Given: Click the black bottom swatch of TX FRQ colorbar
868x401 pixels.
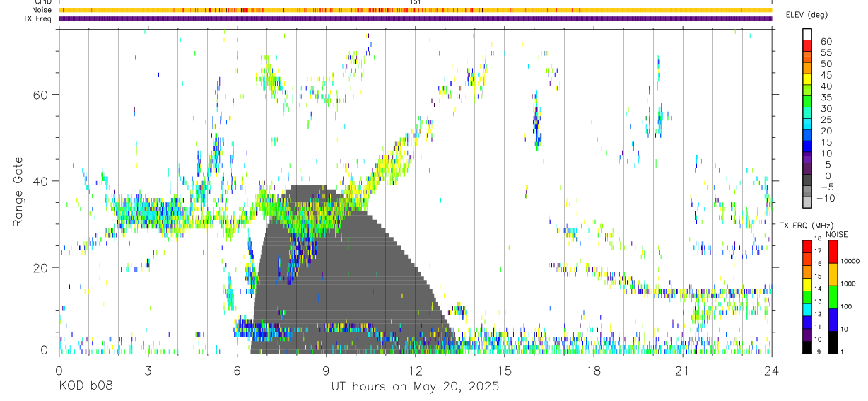Looking at the screenshot, I should [807, 347].
